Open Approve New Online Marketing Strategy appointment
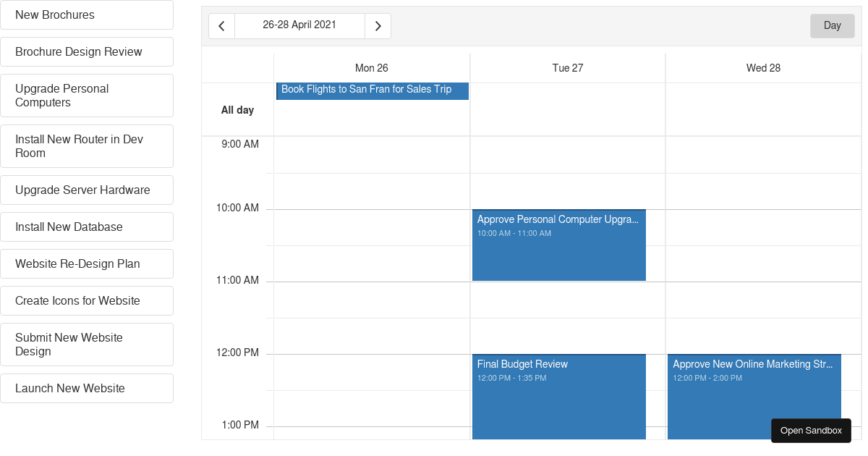This screenshot has height=456, width=868. pos(754,397)
